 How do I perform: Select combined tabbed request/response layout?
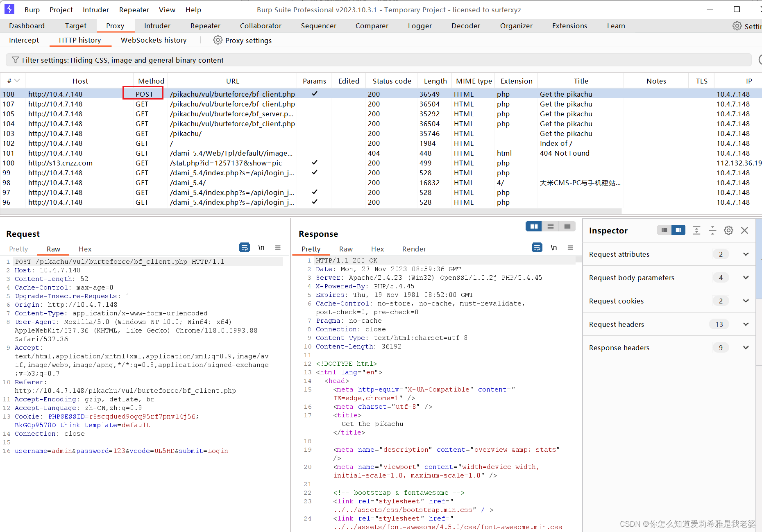567,226
